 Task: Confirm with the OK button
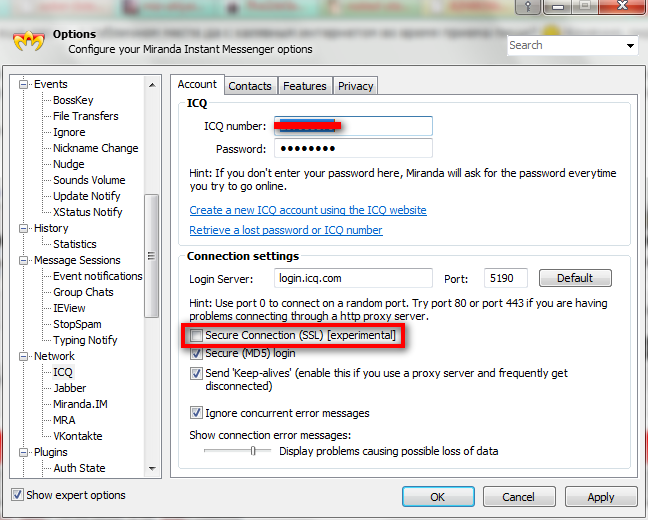click(x=438, y=496)
